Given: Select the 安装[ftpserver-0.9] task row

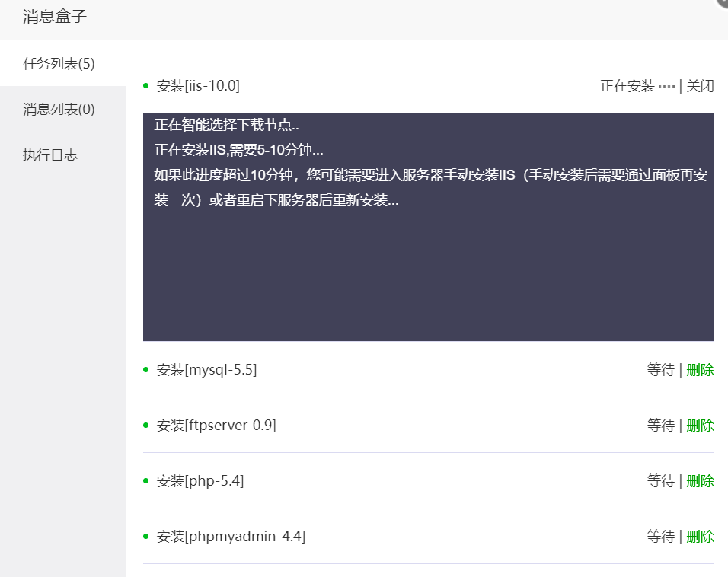Looking at the screenshot, I should 429,426.
